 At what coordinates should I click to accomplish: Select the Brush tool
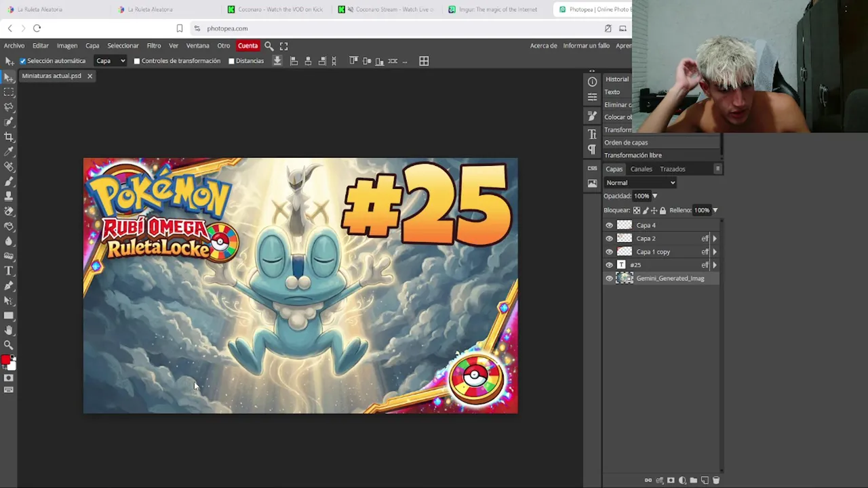[x=9, y=182]
